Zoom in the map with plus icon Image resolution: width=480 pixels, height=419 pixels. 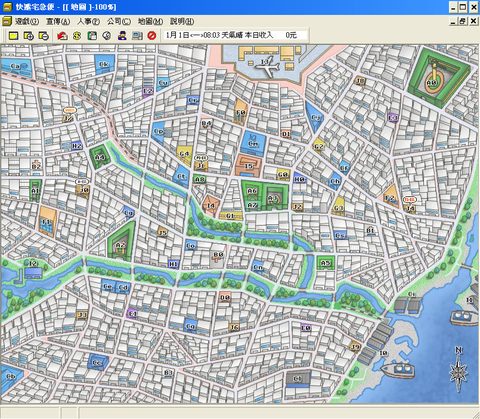[x=29, y=35]
